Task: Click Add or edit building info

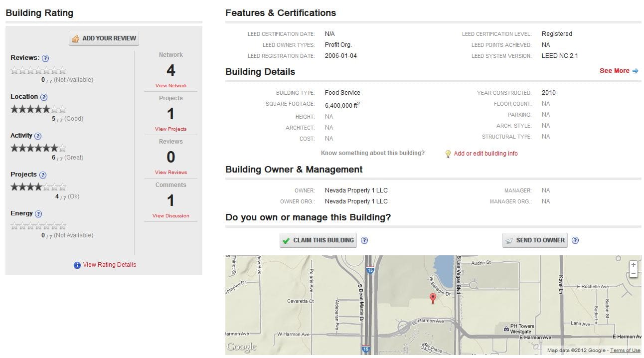Action: (x=485, y=154)
